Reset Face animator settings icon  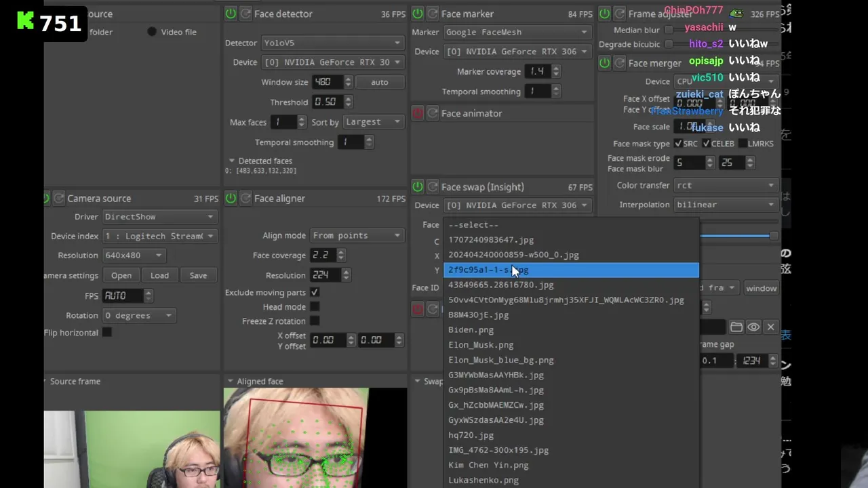[433, 113]
